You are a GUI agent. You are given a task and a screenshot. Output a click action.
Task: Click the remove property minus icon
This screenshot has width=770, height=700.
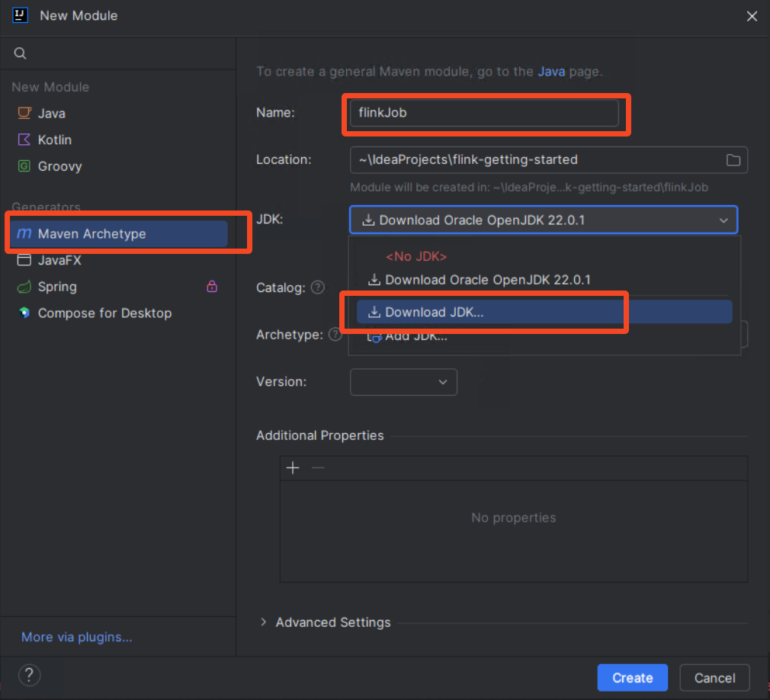click(x=318, y=468)
